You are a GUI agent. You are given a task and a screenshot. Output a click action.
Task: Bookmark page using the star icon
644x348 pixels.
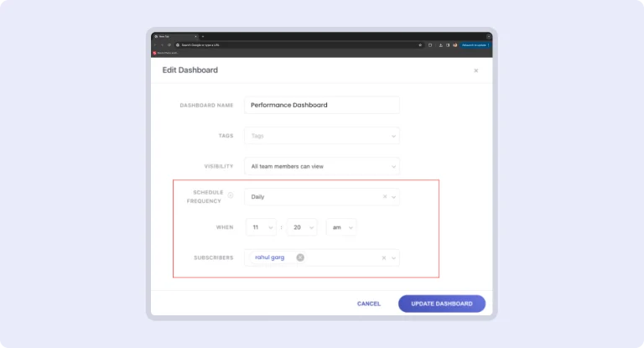419,44
